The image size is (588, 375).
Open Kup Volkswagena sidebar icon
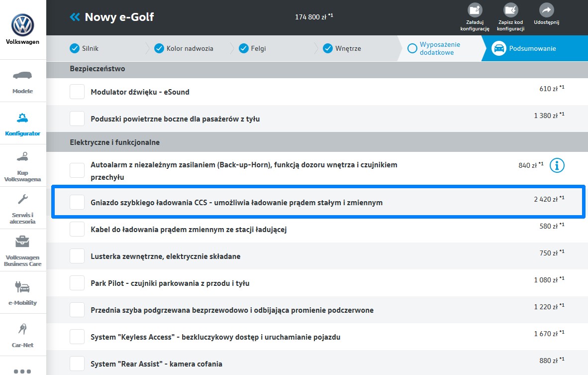click(x=22, y=156)
